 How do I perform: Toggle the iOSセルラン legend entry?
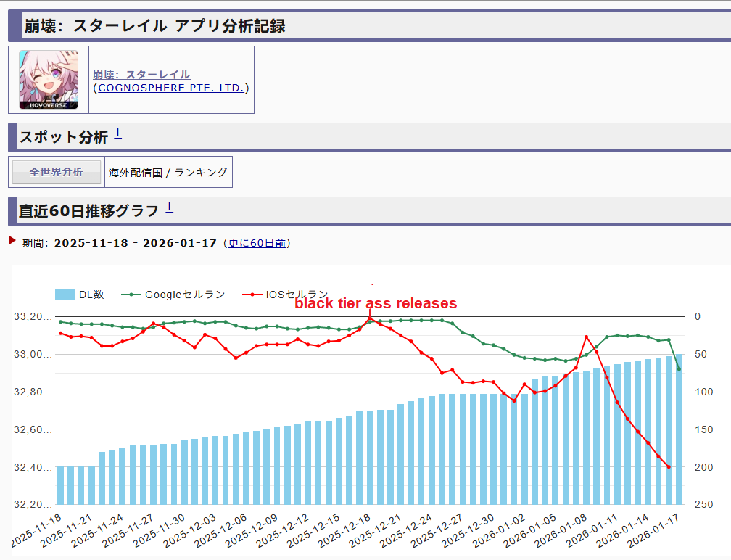point(285,295)
